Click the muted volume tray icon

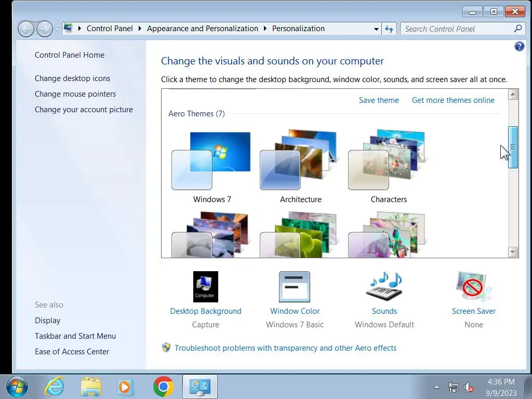coord(469,387)
